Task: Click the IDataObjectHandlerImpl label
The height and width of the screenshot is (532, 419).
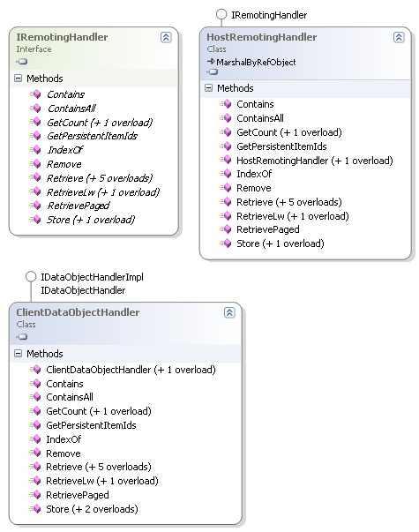Action: point(92,277)
